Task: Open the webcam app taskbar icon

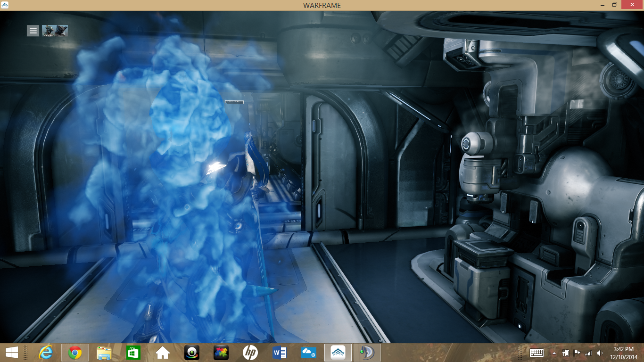Action: pos(192,353)
